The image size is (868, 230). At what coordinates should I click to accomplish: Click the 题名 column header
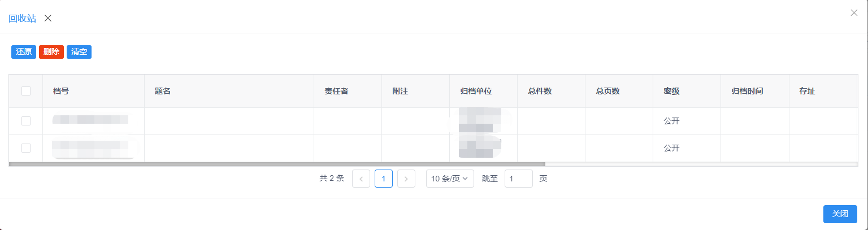coord(163,91)
